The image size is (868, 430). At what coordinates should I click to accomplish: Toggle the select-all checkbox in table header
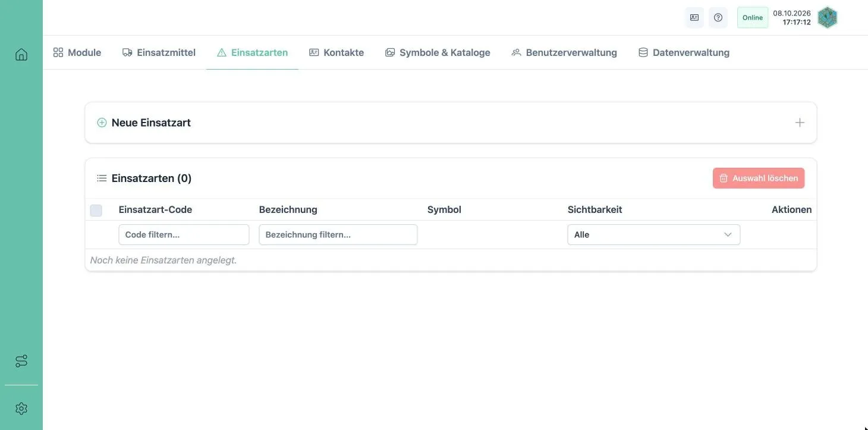coord(96,210)
